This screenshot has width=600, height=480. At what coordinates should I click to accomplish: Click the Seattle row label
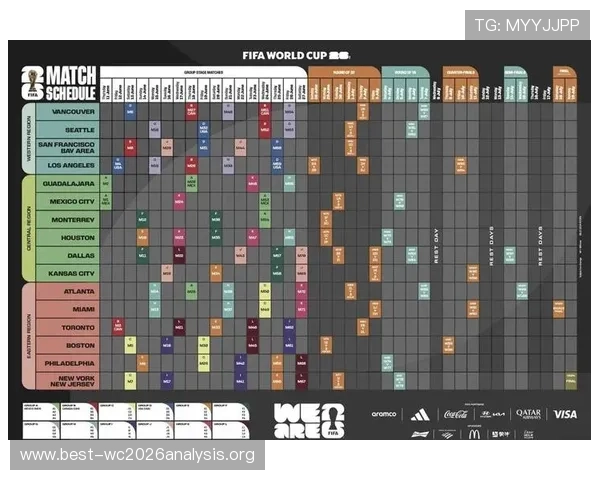(68, 130)
